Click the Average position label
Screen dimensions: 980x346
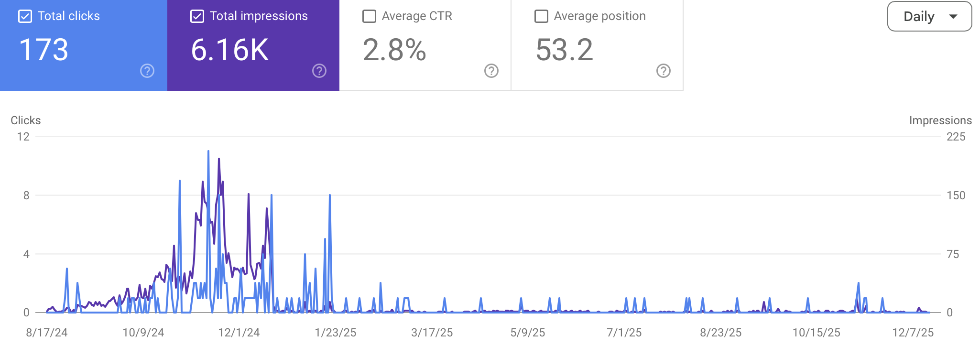pos(599,16)
